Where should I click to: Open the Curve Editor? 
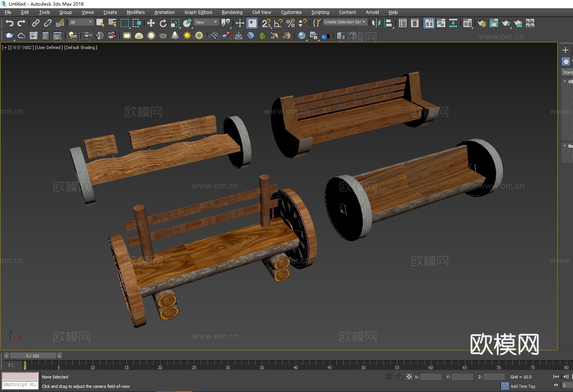click(441, 23)
